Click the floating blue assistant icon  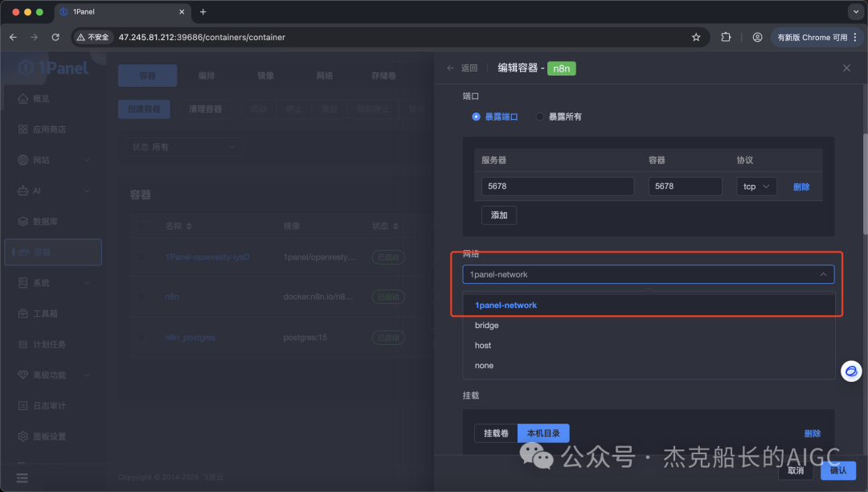851,371
